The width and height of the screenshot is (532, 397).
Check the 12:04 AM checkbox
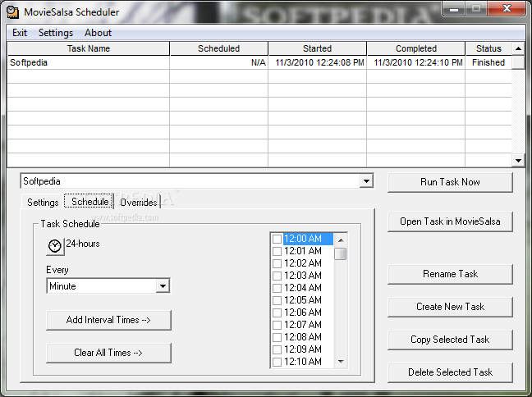pyautogui.click(x=277, y=288)
